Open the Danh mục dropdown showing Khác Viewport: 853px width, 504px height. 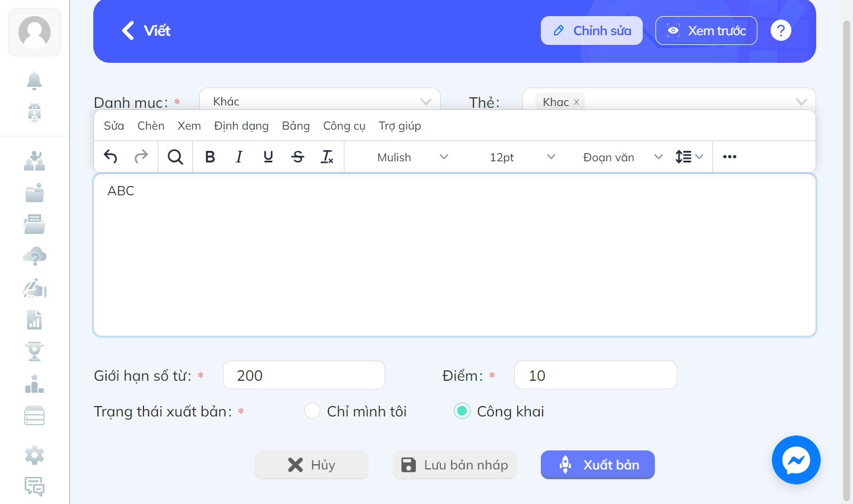point(320,99)
